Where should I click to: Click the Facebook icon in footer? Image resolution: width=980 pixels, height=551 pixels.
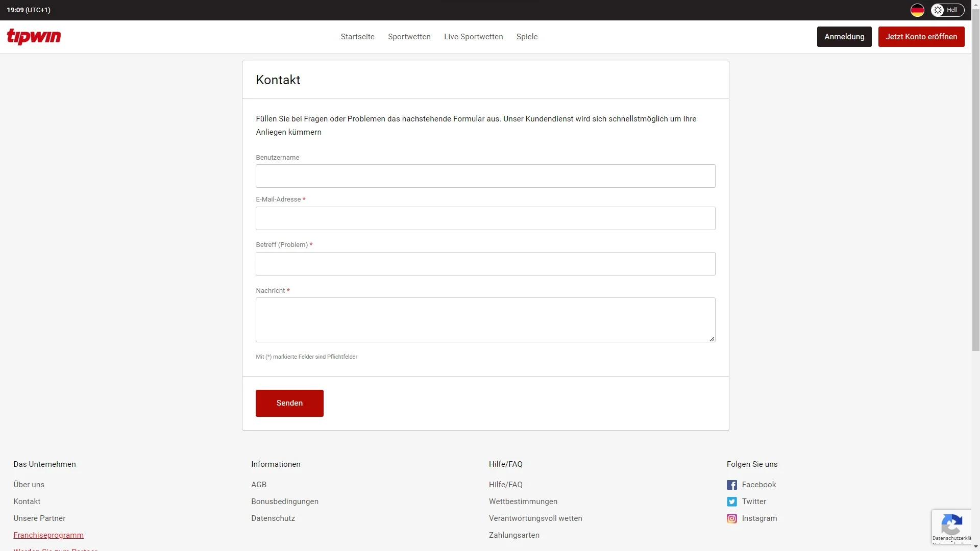point(731,484)
